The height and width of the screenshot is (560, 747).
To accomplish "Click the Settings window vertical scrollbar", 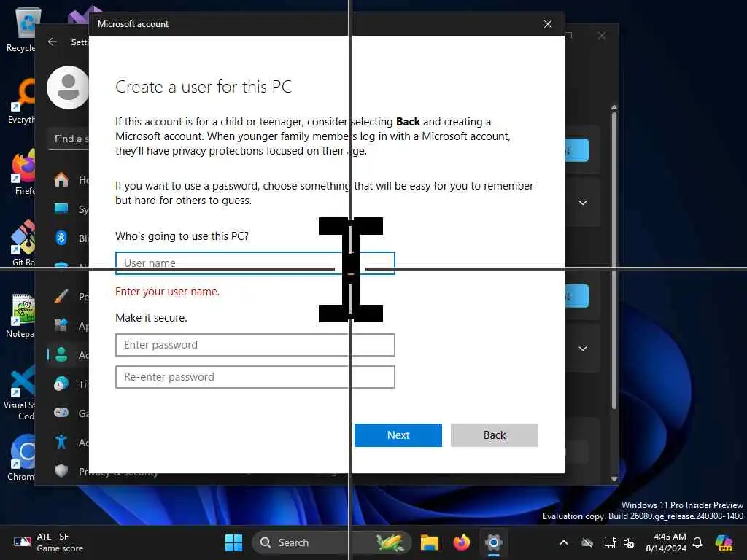I will coord(614,260).
